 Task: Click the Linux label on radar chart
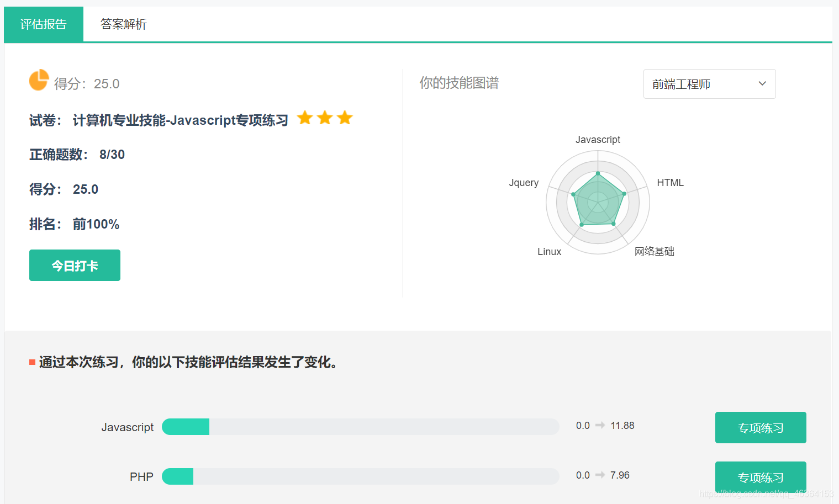[549, 252]
